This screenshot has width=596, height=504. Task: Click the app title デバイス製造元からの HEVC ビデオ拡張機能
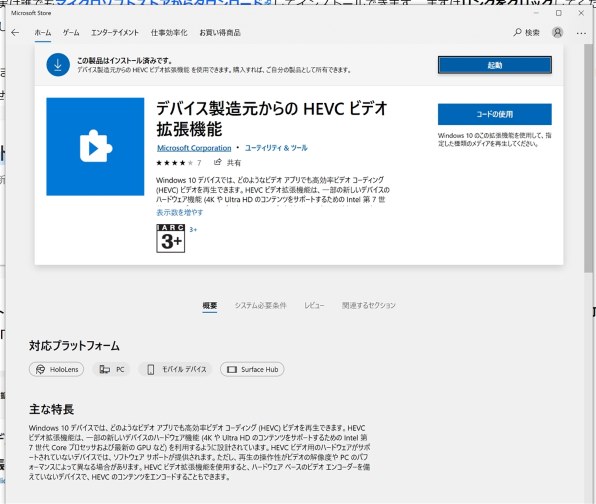click(x=271, y=119)
